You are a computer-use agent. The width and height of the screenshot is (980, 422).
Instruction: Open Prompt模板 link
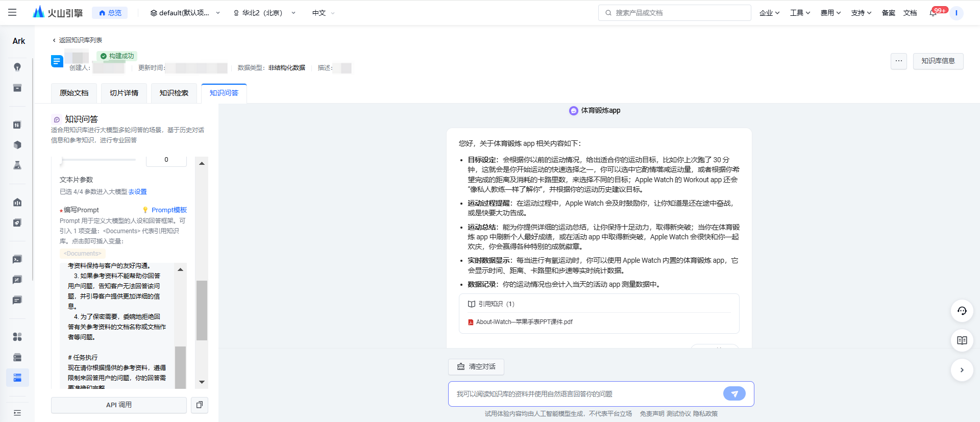(x=165, y=210)
